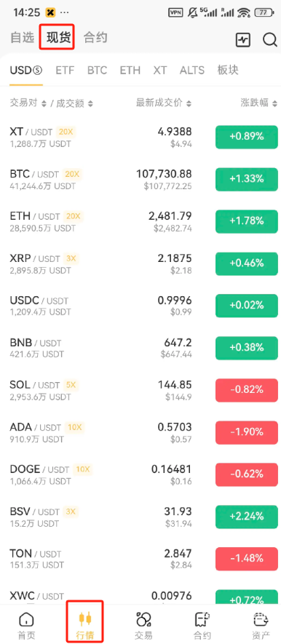Select the 板块 sectors tab
This screenshot has height=644, width=281.
coord(228,71)
